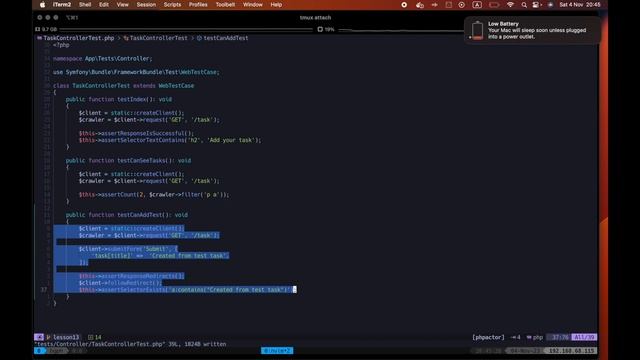Open the Help menu
Viewport: 640px width, 360px height.
276,5
